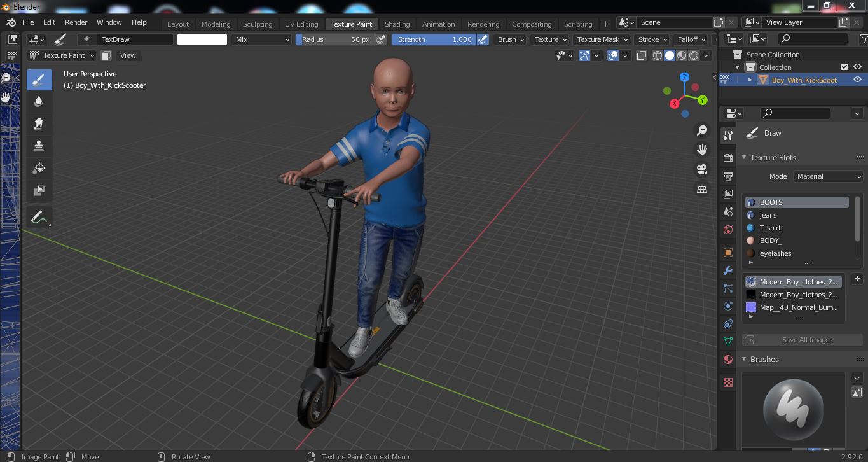This screenshot has height=462, width=868.
Task: Select the Annotate tool
Action: [x=39, y=217]
